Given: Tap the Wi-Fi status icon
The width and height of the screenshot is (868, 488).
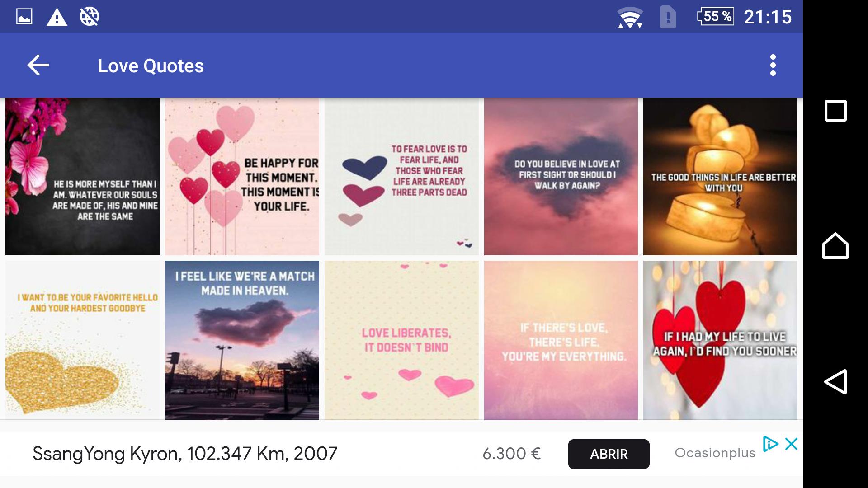Looking at the screenshot, I should click(630, 18).
